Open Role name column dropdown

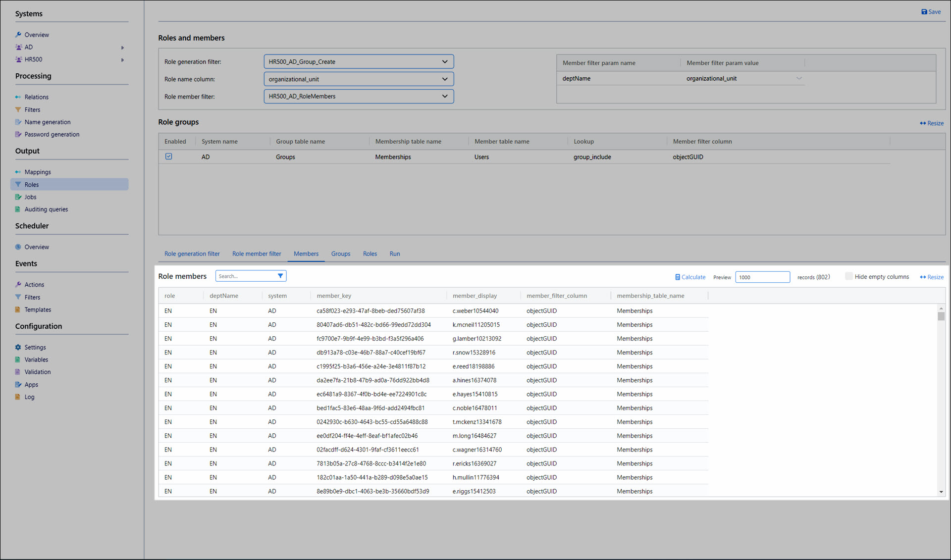tap(359, 79)
